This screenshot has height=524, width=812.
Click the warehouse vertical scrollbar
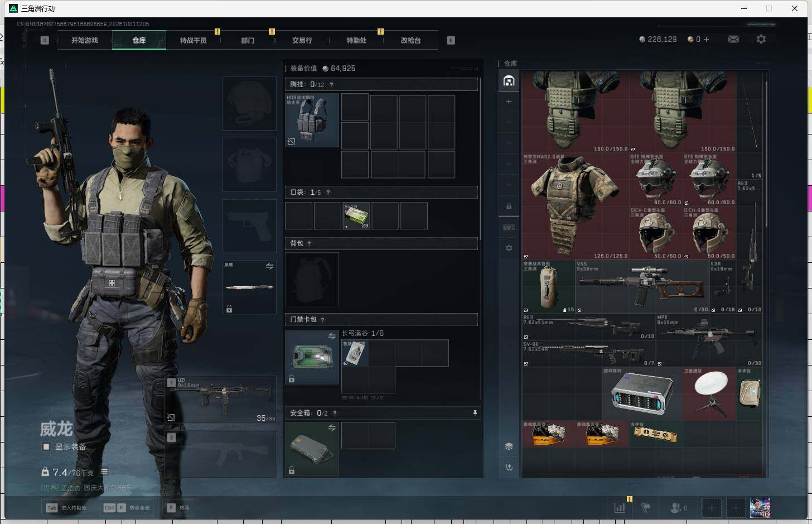767,153
